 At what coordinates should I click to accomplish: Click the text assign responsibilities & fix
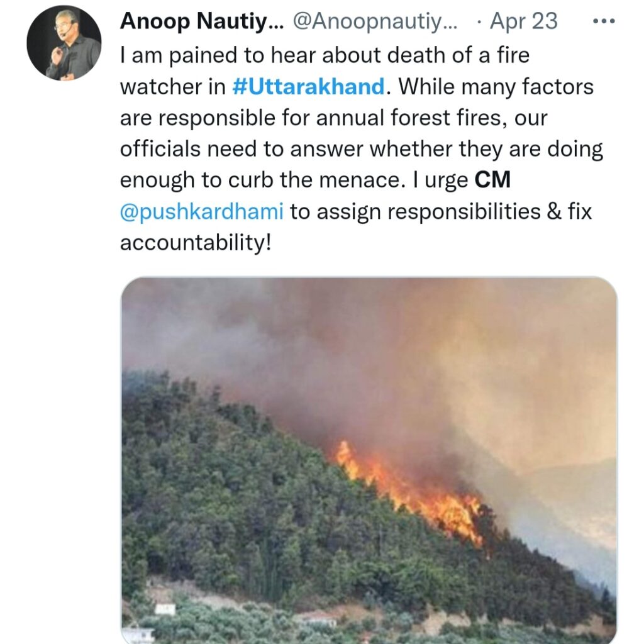click(454, 212)
